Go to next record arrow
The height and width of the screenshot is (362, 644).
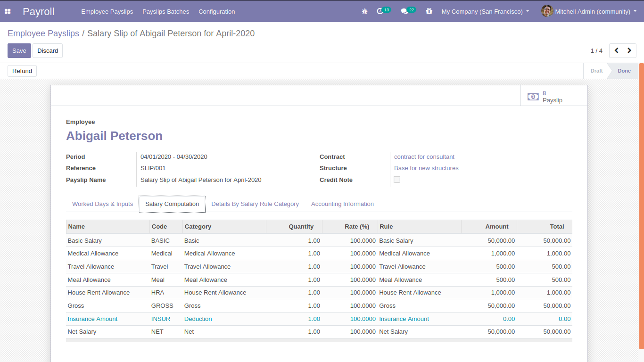coord(629,50)
